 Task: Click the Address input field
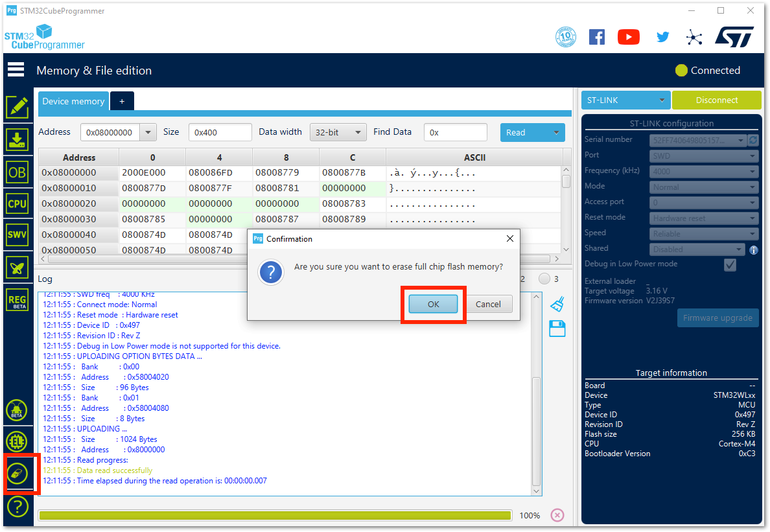click(110, 132)
